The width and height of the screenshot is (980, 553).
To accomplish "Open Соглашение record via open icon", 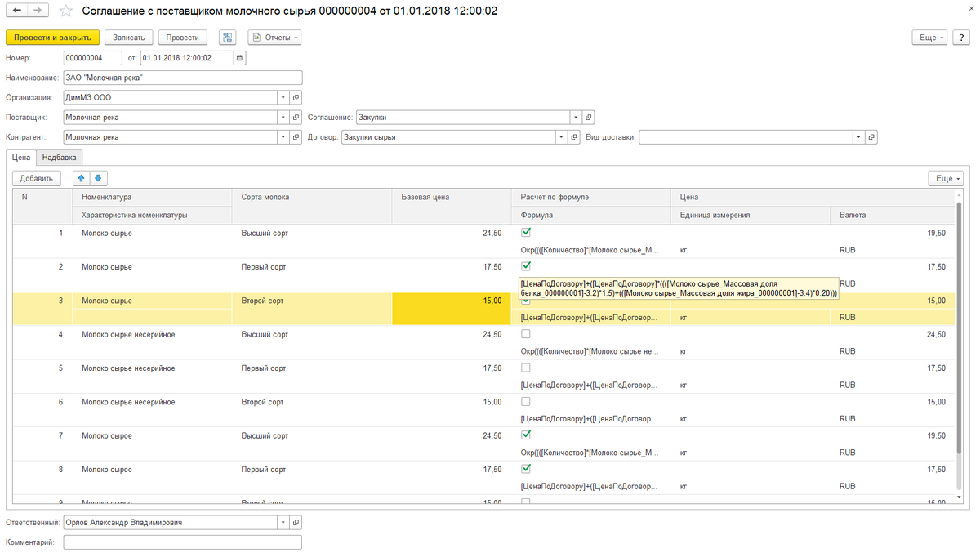I will [588, 117].
